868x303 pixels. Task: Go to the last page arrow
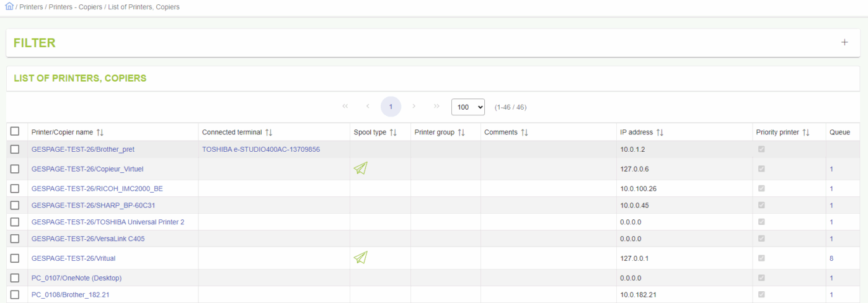click(436, 107)
